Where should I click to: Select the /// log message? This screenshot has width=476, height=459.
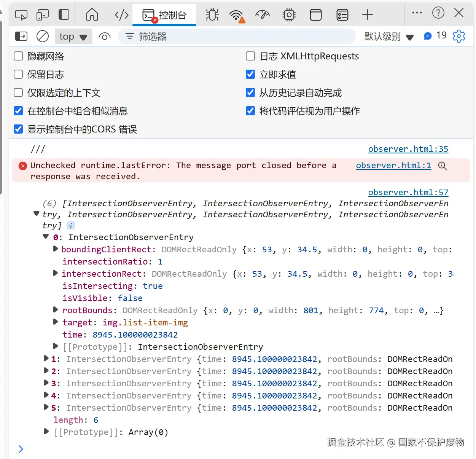click(x=38, y=149)
